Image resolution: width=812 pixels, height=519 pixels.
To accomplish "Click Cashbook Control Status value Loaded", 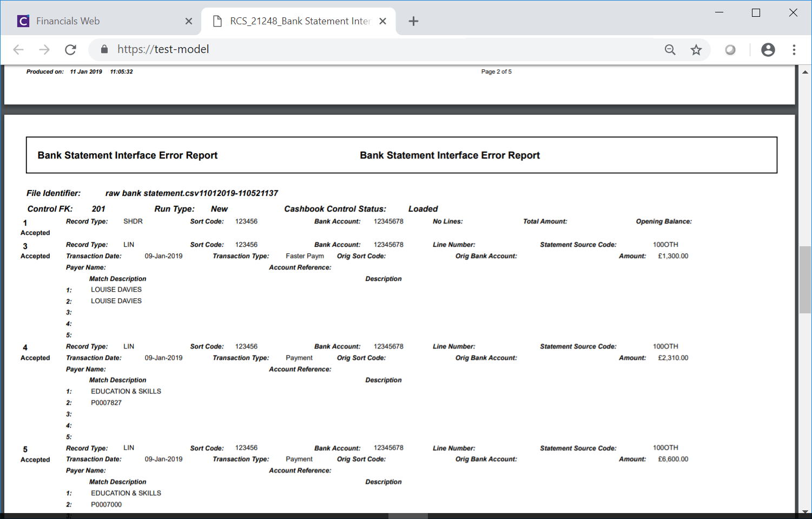I will [423, 209].
